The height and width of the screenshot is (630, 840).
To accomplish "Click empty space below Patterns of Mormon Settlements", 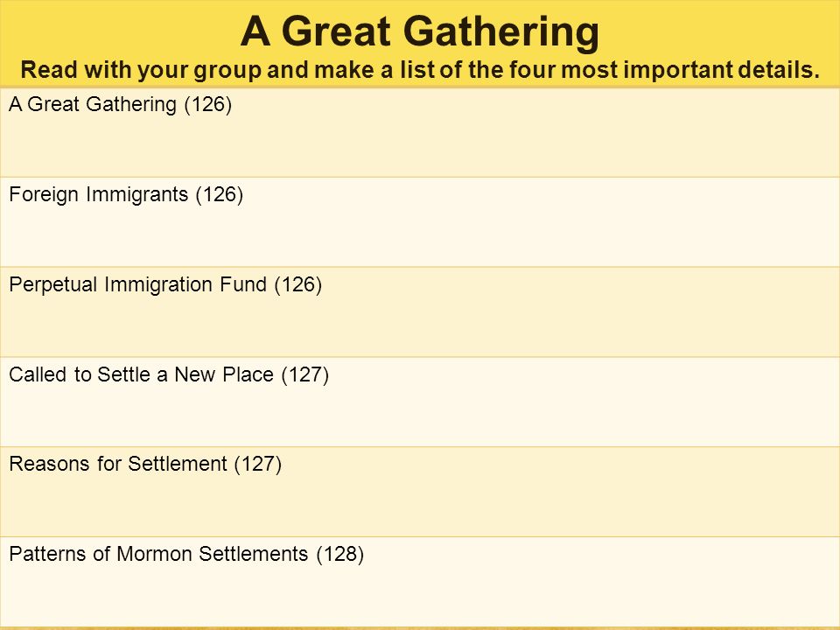I will click(420, 596).
